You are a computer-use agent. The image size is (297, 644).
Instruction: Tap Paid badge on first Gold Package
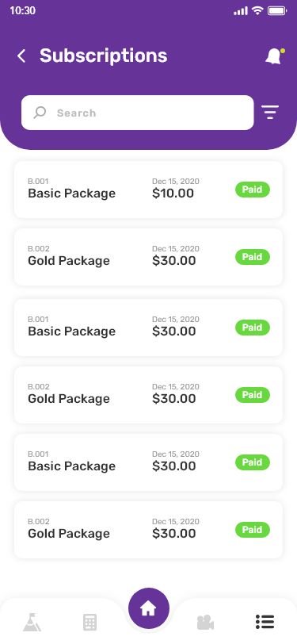[x=253, y=257]
